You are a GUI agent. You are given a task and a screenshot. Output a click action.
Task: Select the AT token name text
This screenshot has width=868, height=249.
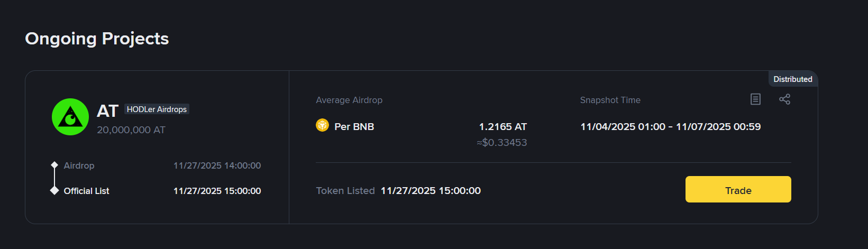point(107,111)
